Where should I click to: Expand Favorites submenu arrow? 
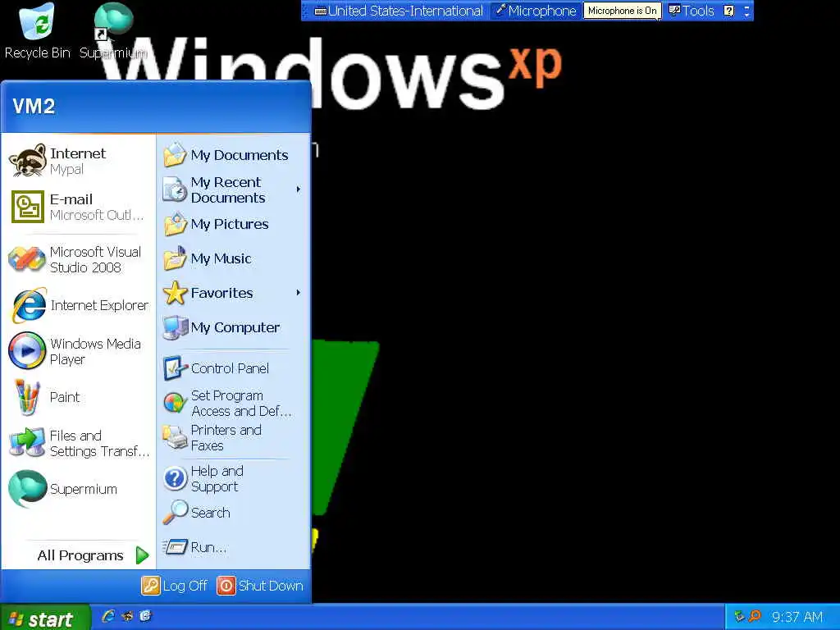pyautogui.click(x=299, y=293)
